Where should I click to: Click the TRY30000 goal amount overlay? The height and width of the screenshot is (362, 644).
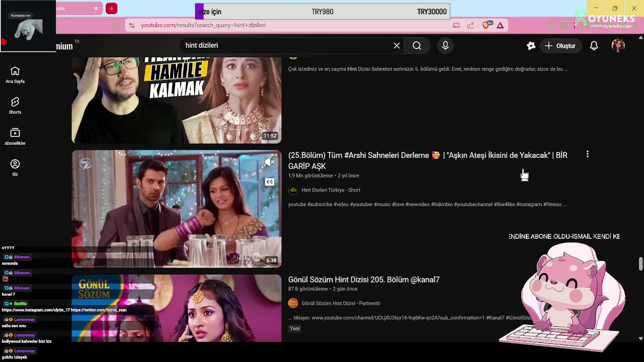pyautogui.click(x=432, y=12)
